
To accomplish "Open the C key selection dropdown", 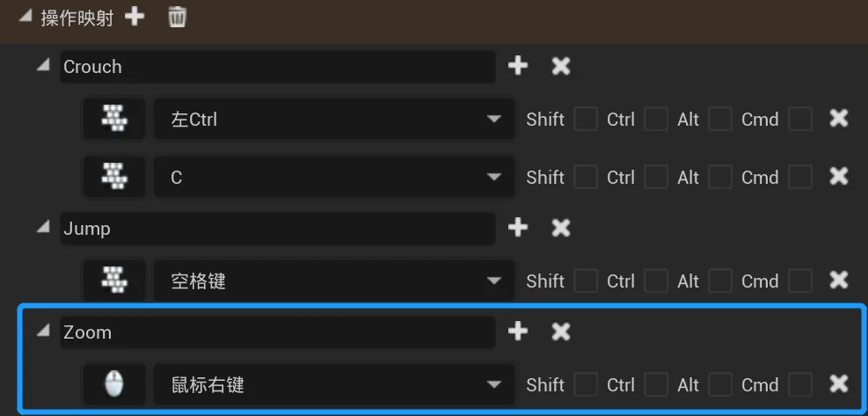I will 334,178.
